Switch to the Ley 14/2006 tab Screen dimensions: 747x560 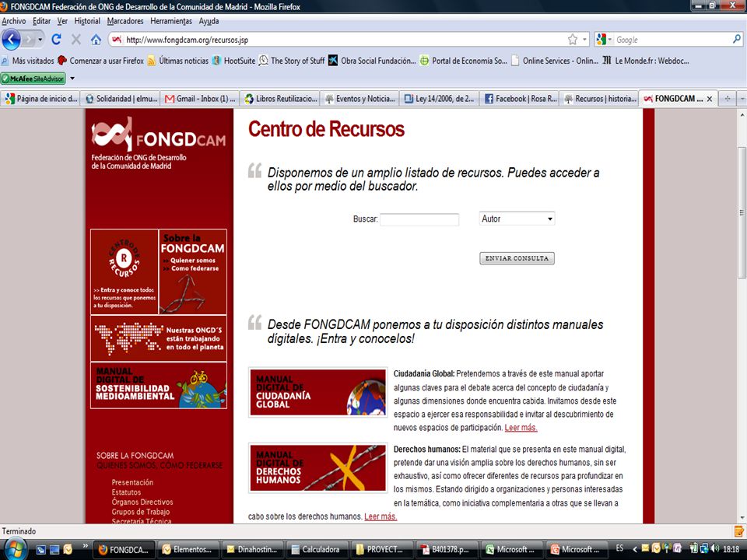click(439, 99)
